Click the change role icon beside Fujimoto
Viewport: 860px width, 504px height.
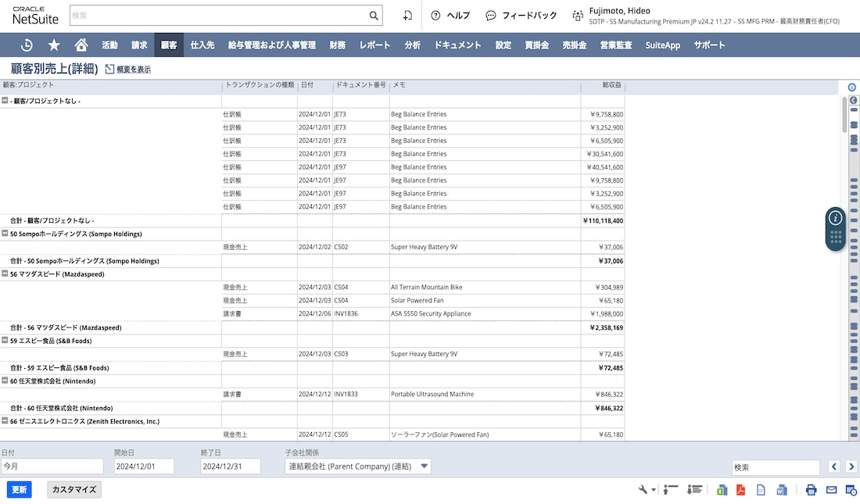pos(578,16)
